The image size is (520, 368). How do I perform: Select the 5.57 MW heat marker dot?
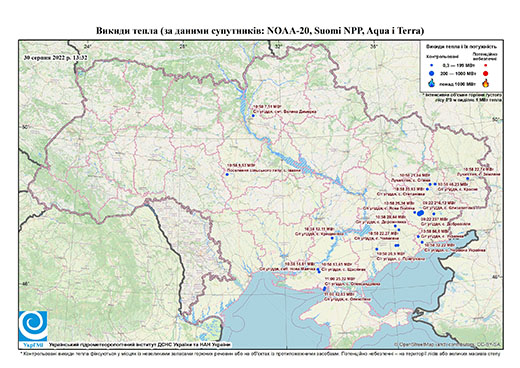[x=228, y=174]
